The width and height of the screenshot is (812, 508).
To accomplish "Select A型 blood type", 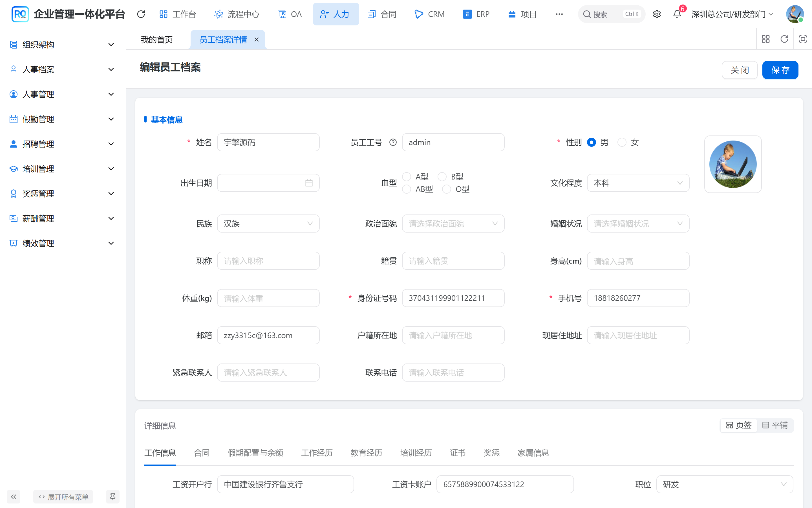I will click(407, 177).
